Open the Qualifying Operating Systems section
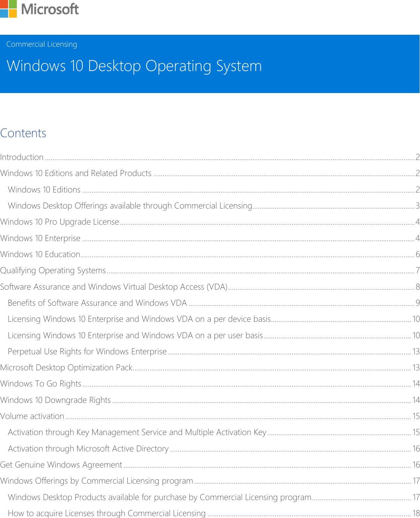Viewport: 420px width, 518px height. (53, 270)
